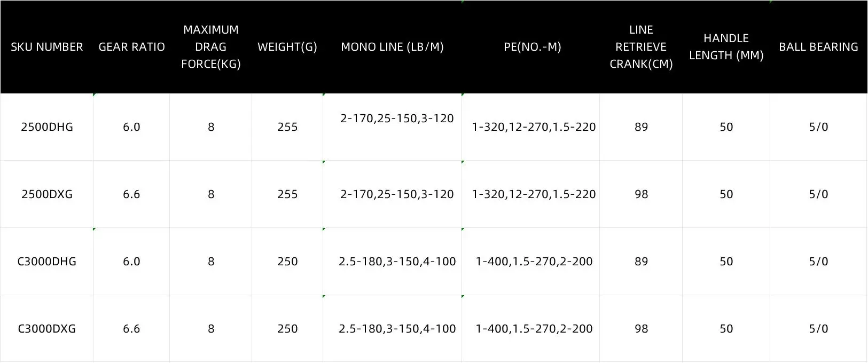Image resolution: width=868 pixels, height=363 pixels.
Task: Click the C3000DXG SKU cell
Action: [x=47, y=329]
